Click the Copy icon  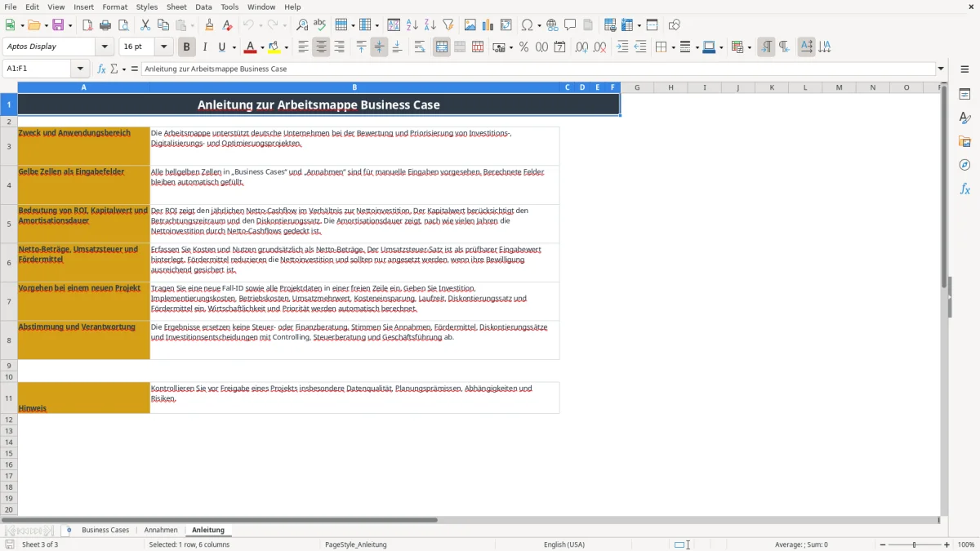coord(163,25)
